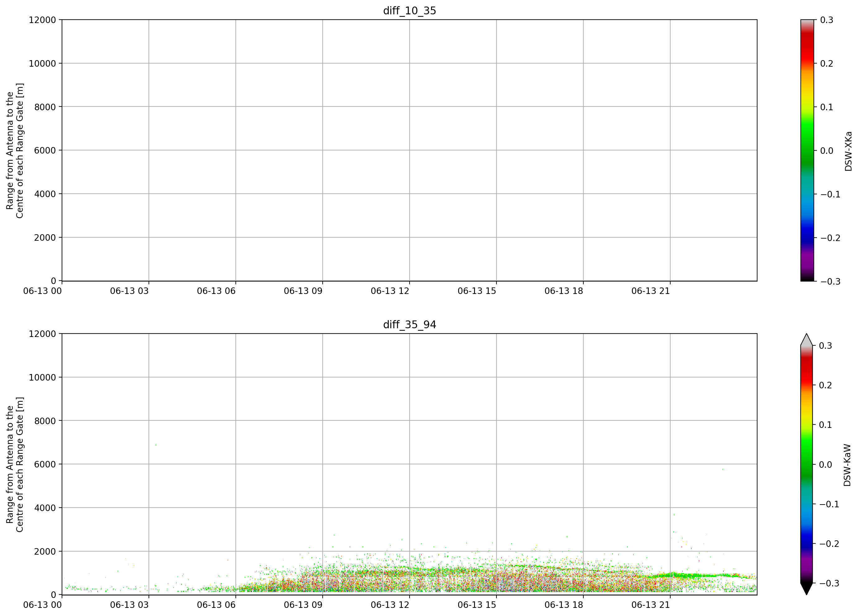Click the '8000' y-tick of diff_10_35 plot
The image size is (859, 616).
click(45, 107)
